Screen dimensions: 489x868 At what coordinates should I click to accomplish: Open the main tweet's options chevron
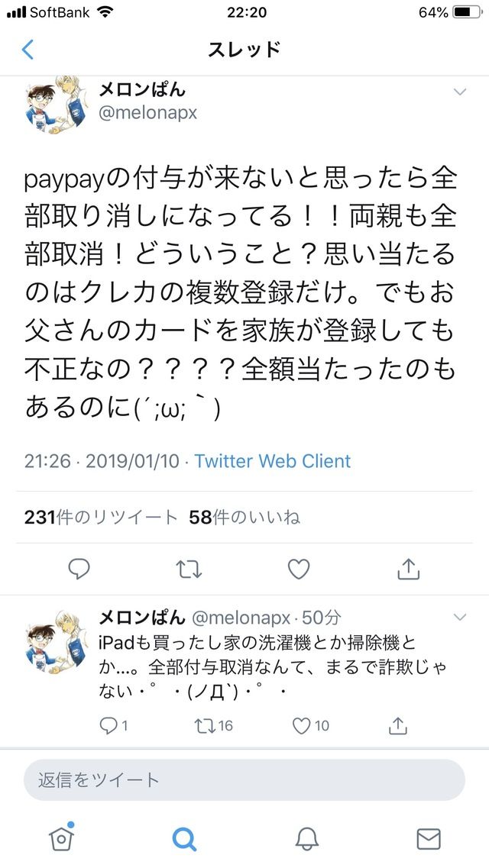pyautogui.click(x=460, y=92)
